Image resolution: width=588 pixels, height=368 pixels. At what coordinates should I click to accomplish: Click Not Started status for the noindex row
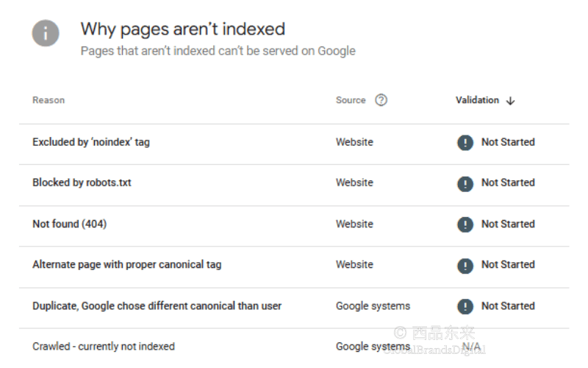pos(508,142)
